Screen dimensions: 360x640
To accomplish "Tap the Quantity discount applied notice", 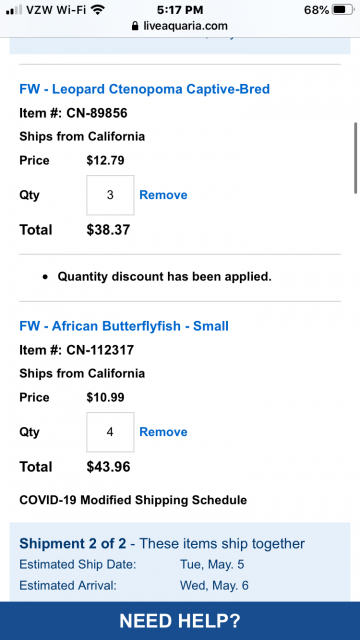I will click(x=164, y=277).
